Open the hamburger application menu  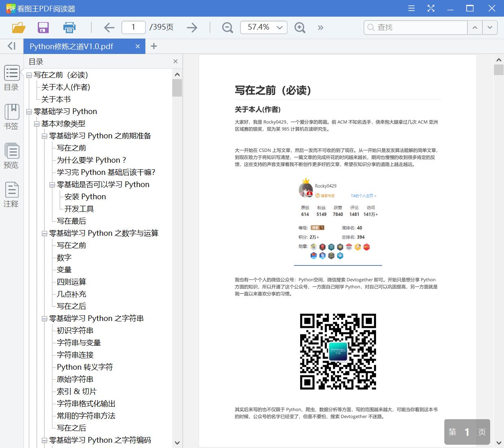(411, 8)
